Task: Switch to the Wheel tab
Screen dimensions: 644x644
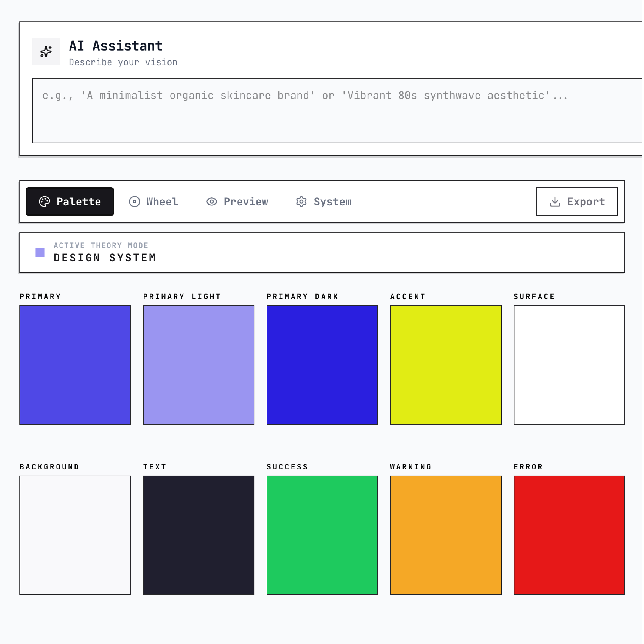Action: tap(154, 202)
